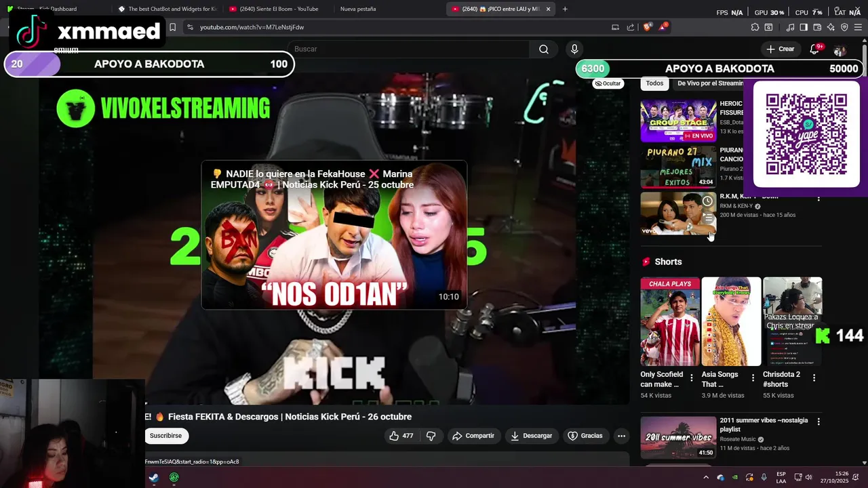
Task: Click the Suscribirse button
Action: click(166, 436)
